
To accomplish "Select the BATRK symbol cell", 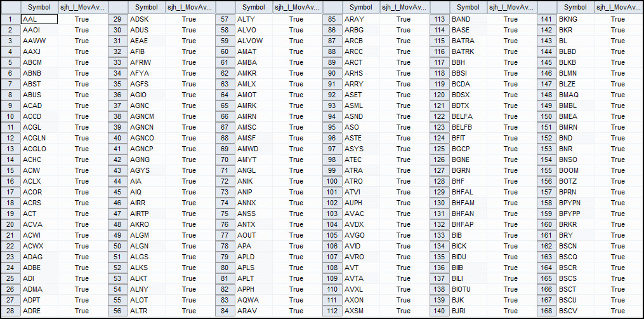I will (x=468, y=51).
